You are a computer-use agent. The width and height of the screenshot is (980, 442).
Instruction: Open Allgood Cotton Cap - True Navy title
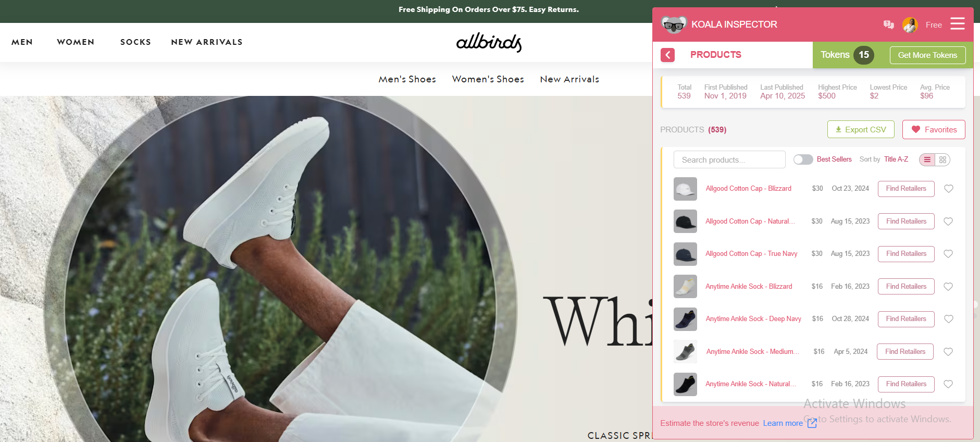click(x=751, y=254)
